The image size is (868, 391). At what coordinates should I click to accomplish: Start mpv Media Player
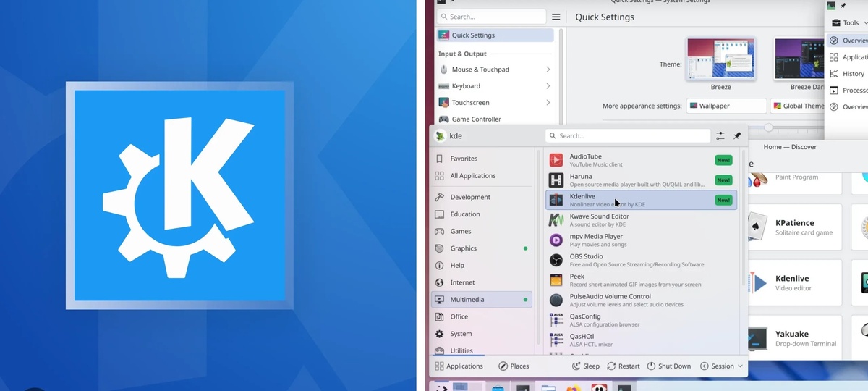641,240
